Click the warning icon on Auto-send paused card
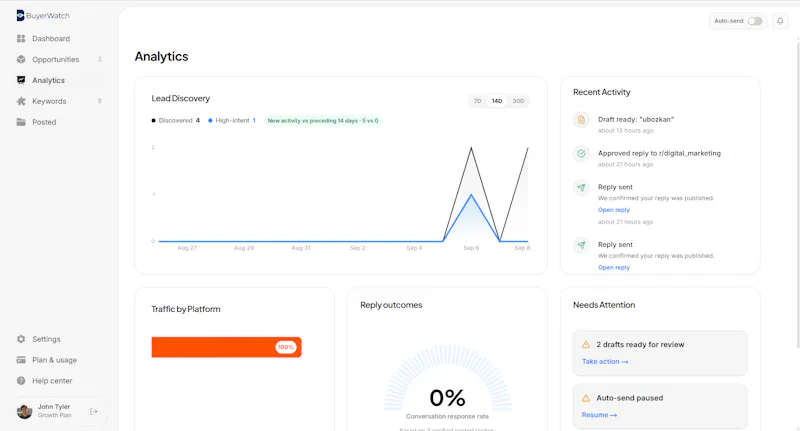 [586, 398]
